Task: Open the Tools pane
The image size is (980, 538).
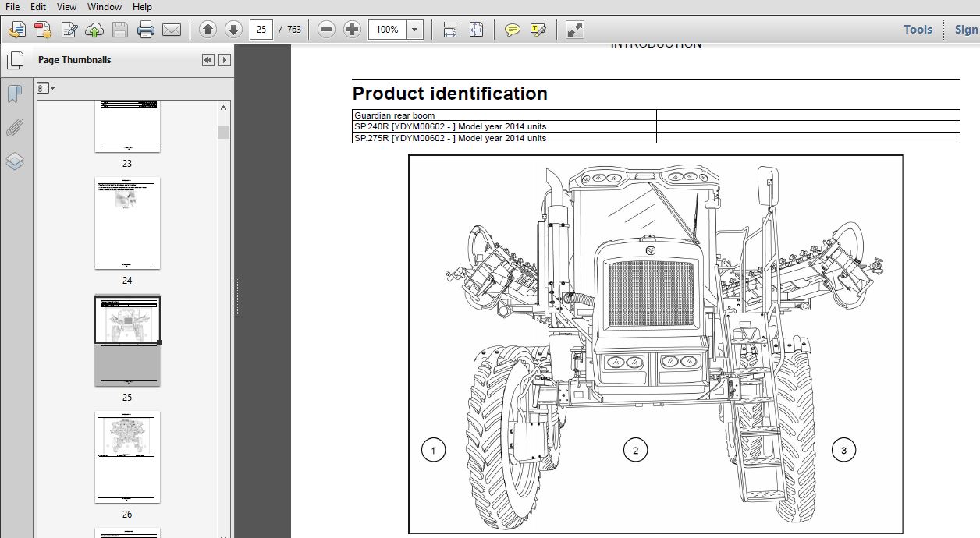Action: tap(918, 30)
